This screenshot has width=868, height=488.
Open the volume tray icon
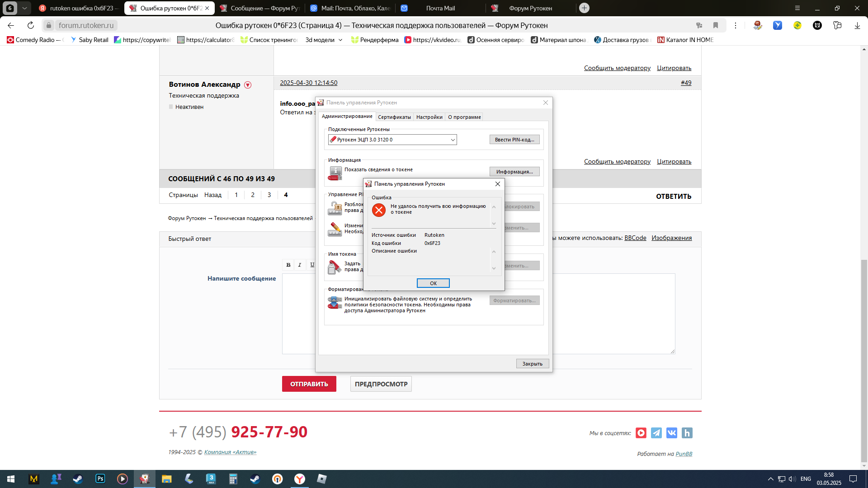(x=792, y=479)
